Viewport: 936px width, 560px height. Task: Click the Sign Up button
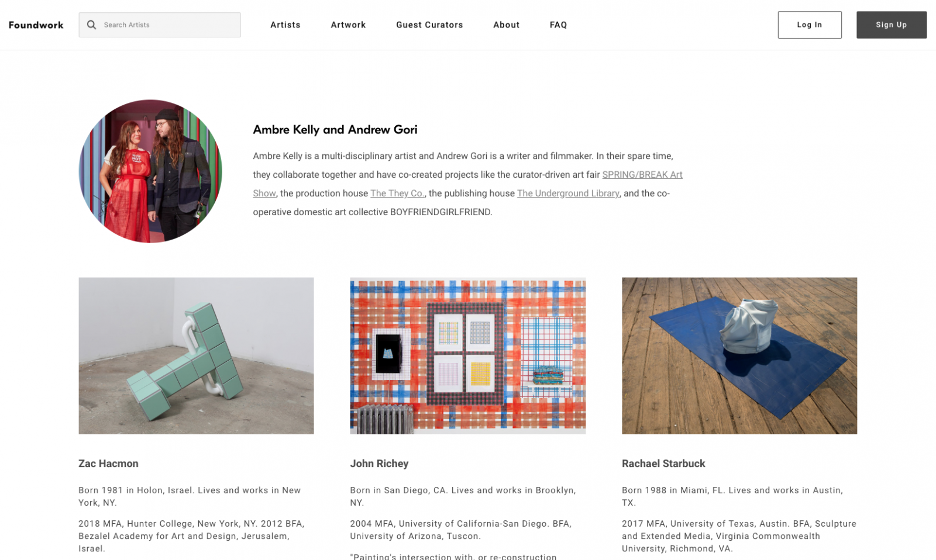[x=892, y=25]
